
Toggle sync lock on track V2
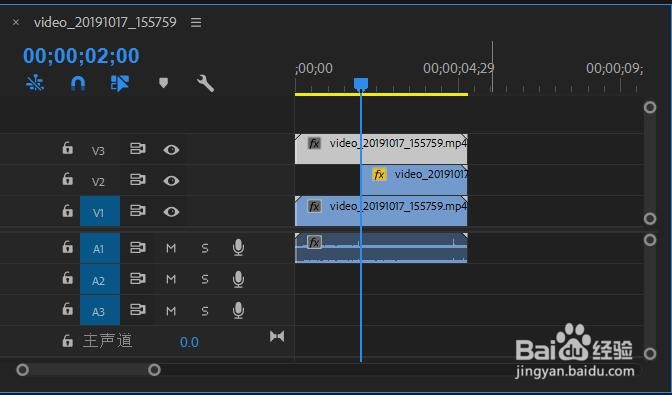[x=138, y=180]
